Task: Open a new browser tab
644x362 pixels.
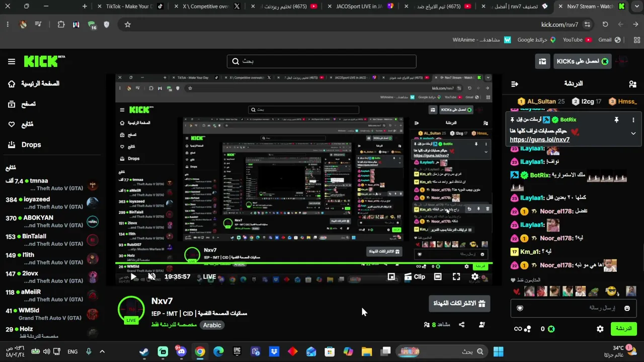Action: [85, 7]
